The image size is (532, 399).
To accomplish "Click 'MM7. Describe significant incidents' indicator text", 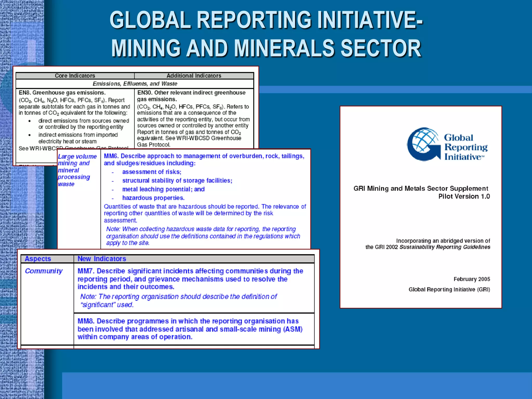I will 190,279.
